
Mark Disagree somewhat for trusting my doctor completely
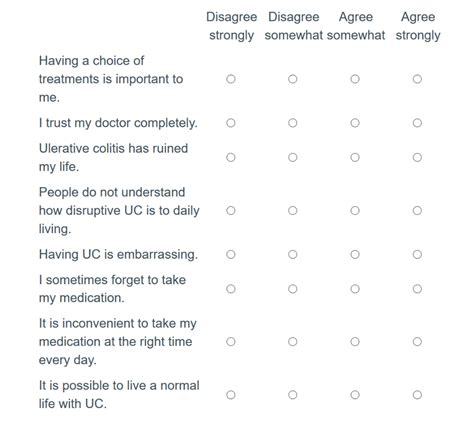tap(293, 123)
